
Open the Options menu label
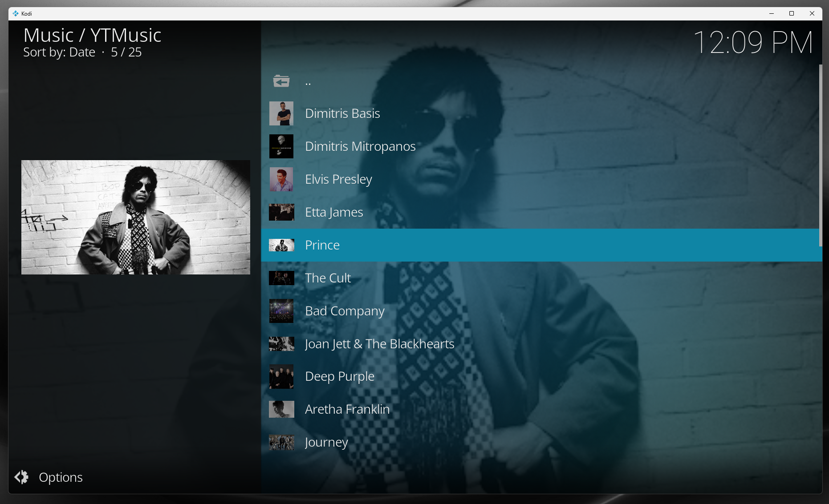(61, 477)
